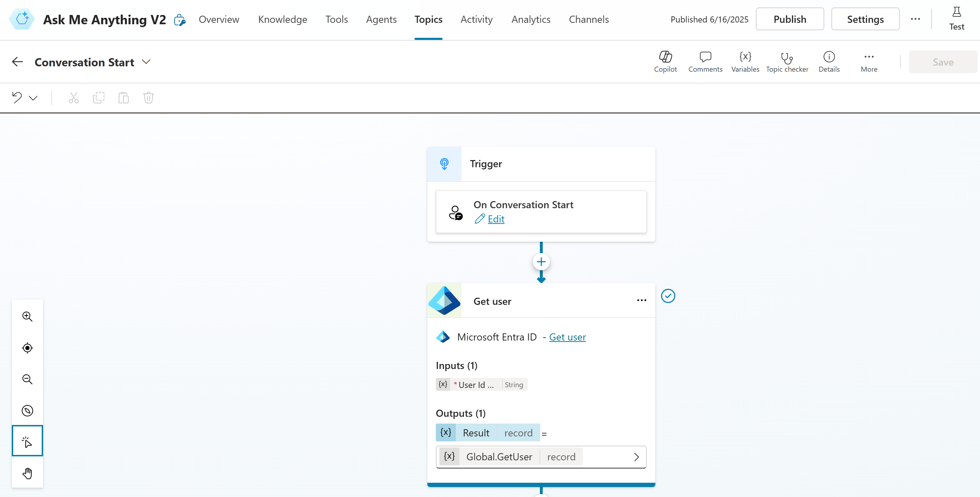Click the Publish button
The width and height of the screenshot is (980, 497).
(789, 19)
